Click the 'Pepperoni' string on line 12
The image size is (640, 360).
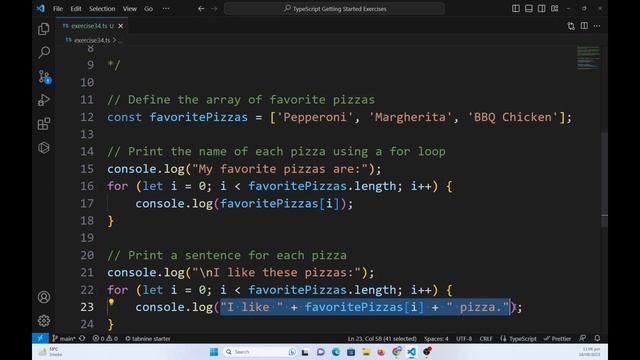pos(315,117)
